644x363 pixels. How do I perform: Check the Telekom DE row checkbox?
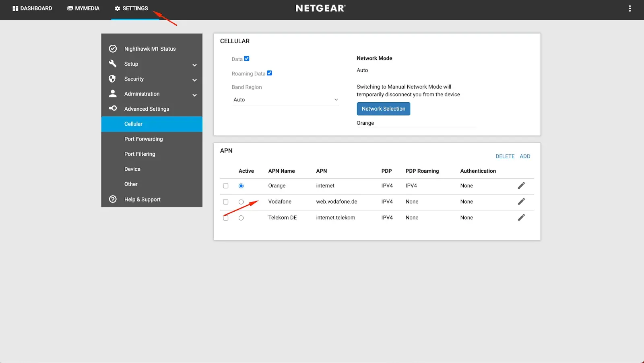coord(226,218)
